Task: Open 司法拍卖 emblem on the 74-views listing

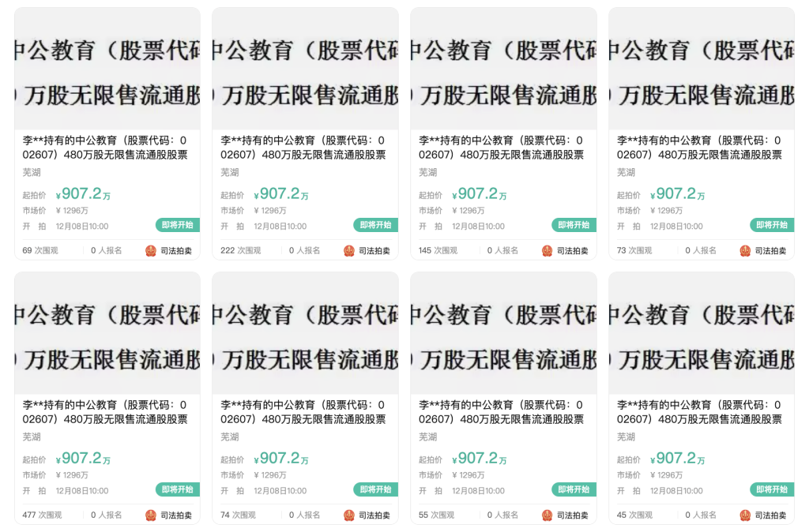Action: coord(349,515)
